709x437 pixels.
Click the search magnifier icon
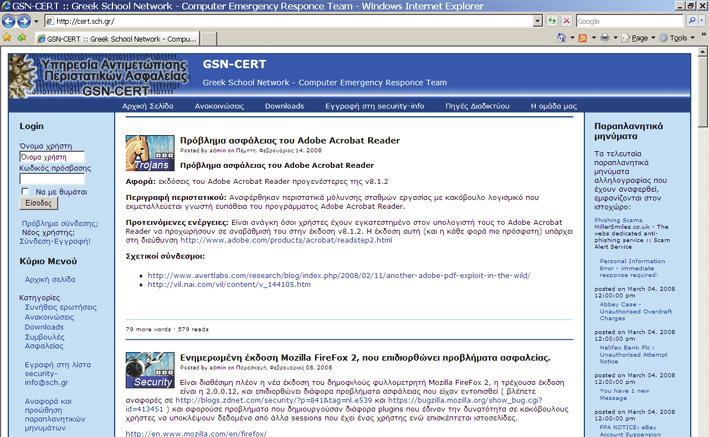(691, 21)
